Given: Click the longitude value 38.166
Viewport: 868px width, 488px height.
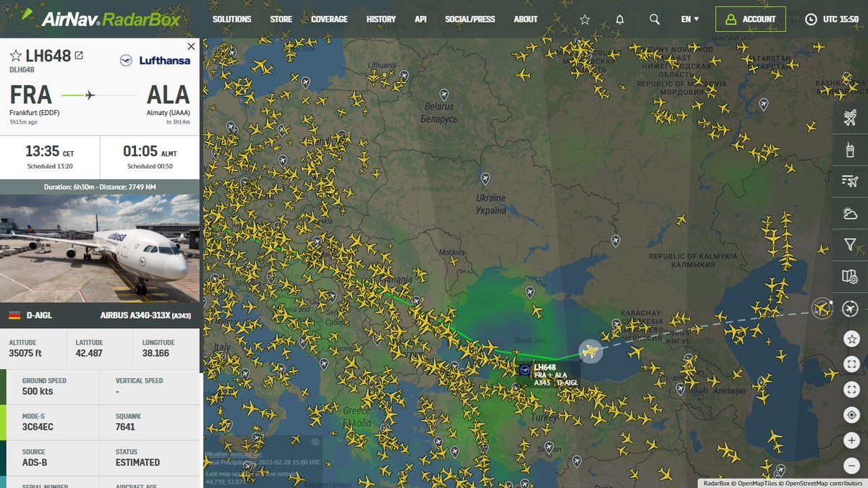Looking at the screenshot, I should tap(157, 354).
